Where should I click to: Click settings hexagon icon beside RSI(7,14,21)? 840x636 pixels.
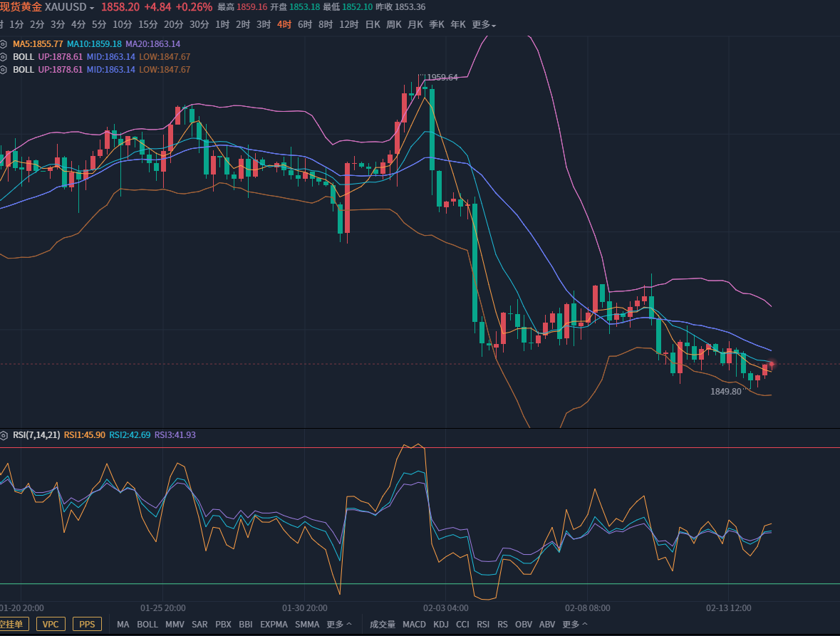click(x=4, y=434)
